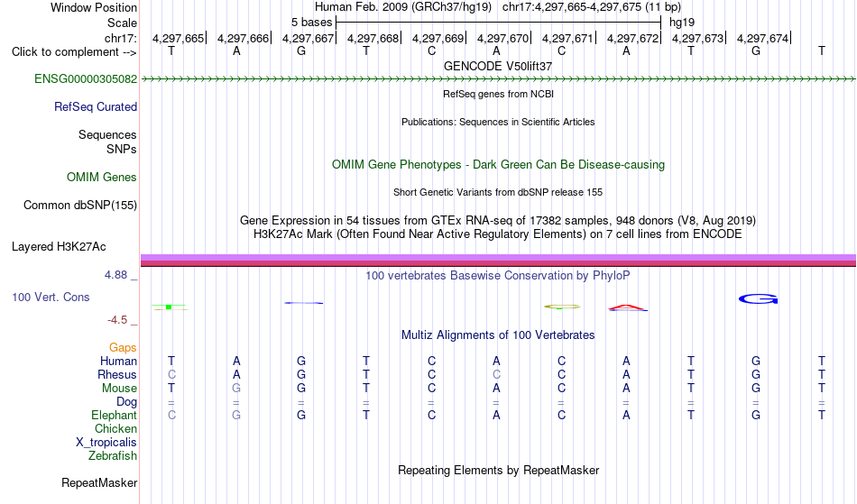Click the Sequences track label
857x504 pixels.
coord(107,134)
